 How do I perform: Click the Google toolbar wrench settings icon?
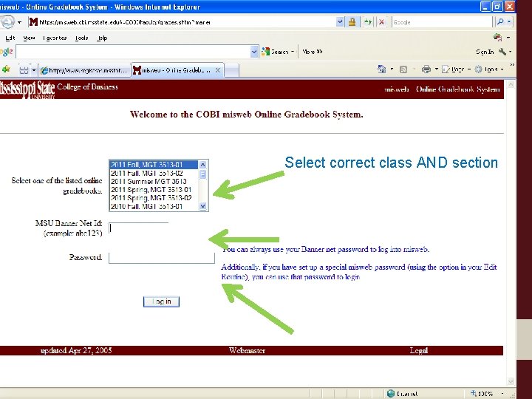pyautogui.click(x=502, y=52)
